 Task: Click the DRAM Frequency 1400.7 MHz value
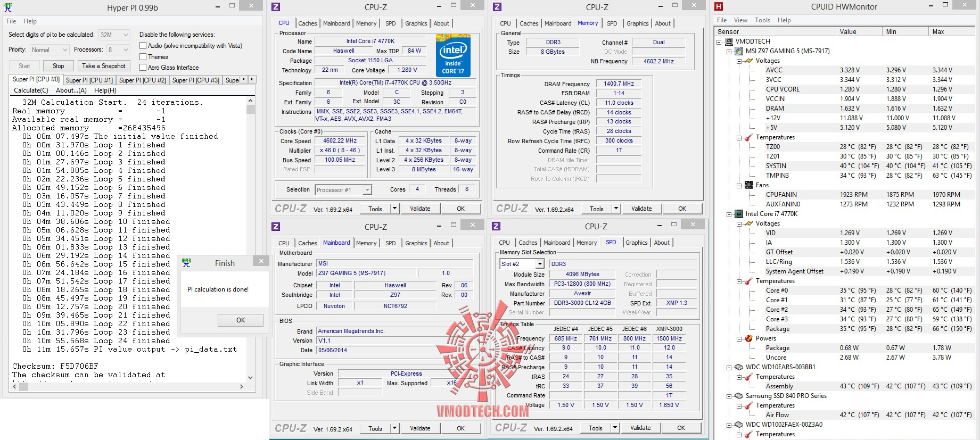pos(619,84)
